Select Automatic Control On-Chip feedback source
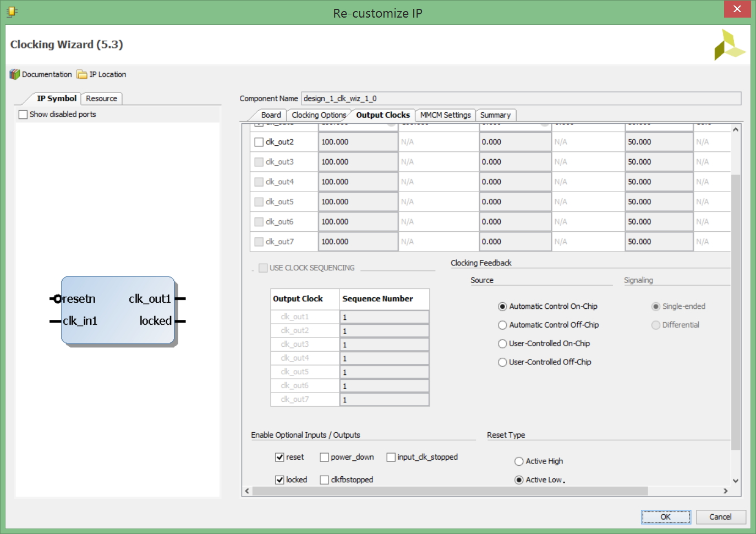756x534 pixels. coord(502,307)
